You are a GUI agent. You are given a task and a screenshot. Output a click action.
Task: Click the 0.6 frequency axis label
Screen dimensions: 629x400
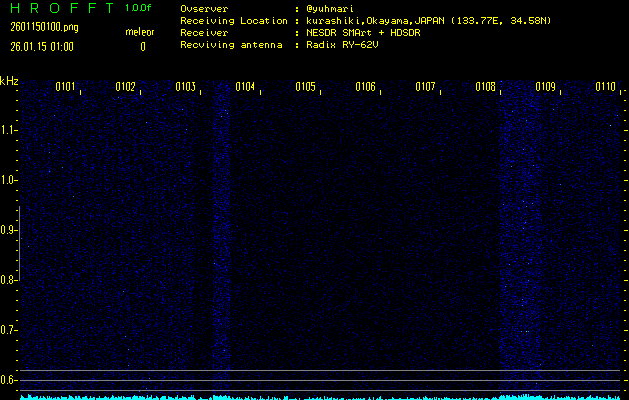coord(8,380)
